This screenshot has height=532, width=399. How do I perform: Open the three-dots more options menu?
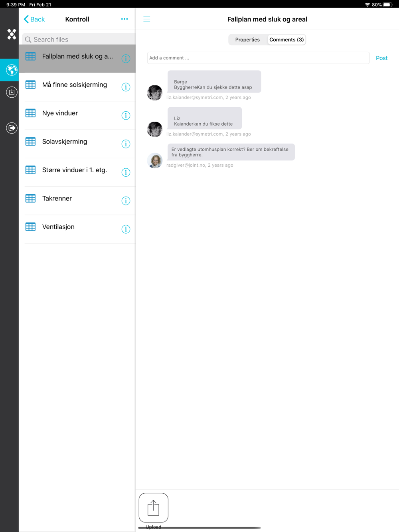(124, 19)
